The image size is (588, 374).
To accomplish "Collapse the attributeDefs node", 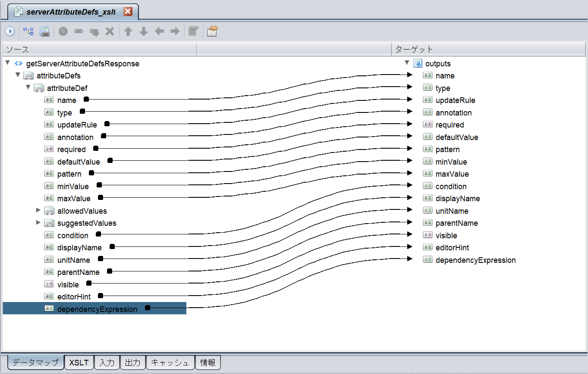I will (18, 75).
